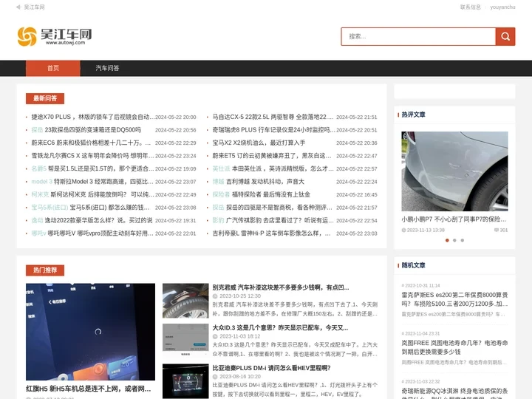Click the orange search magnifier button
Viewport: 532px width, 399px height.
click(505, 36)
